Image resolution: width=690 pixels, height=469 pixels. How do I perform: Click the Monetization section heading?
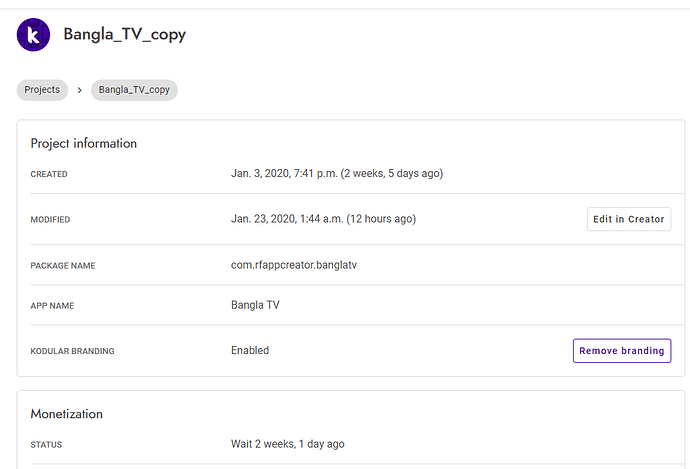(x=66, y=414)
